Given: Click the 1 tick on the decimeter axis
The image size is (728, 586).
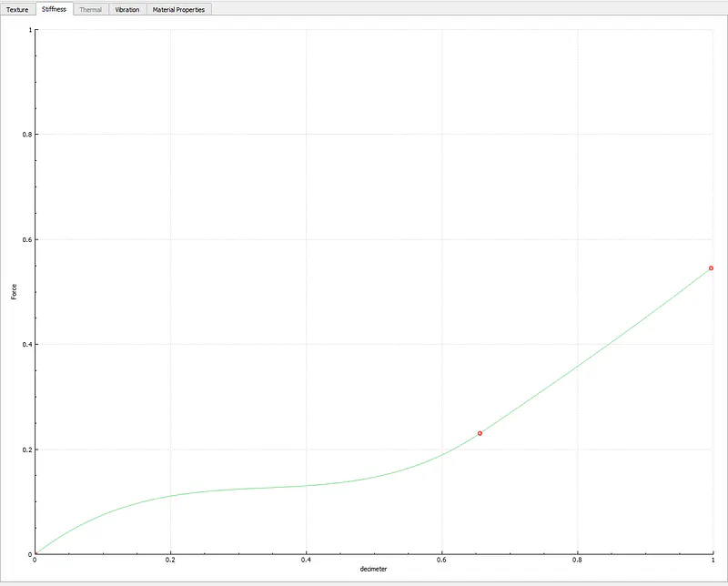Looking at the screenshot, I should pyautogui.click(x=713, y=560).
